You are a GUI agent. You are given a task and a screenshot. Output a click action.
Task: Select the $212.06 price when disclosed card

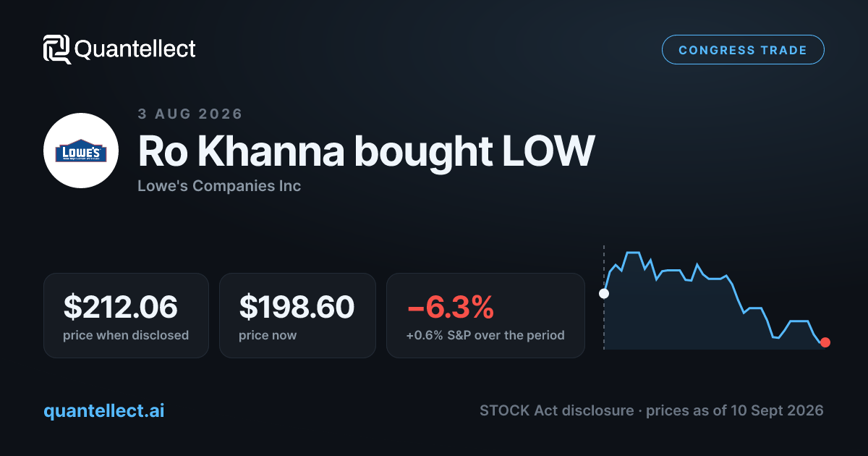(x=126, y=316)
